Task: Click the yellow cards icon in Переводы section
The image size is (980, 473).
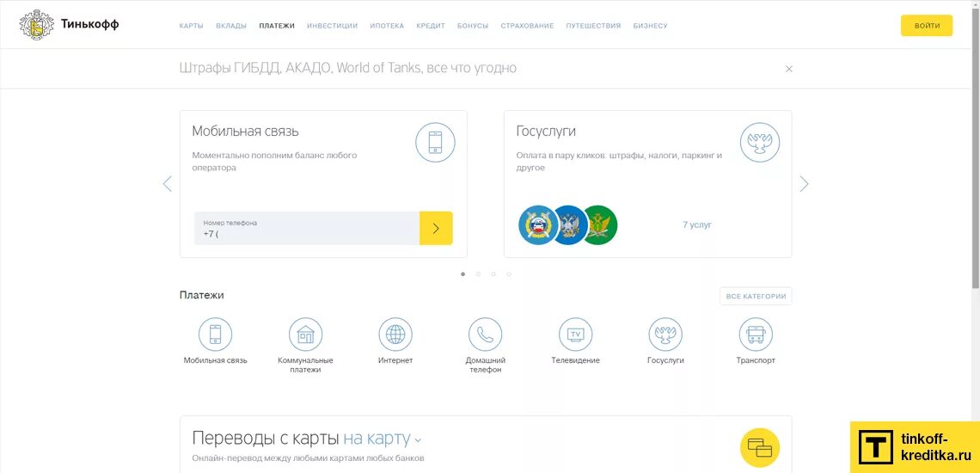Action: pyautogui.click(x=760, y=448)
